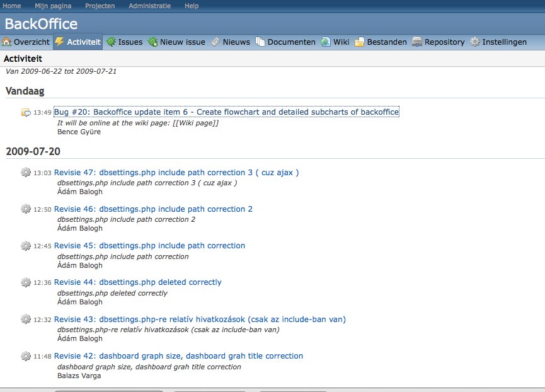The height and width of the screenshot is (392, 545).
Task: Click the Wiki globe icon
Action: [x=326, y=42]
